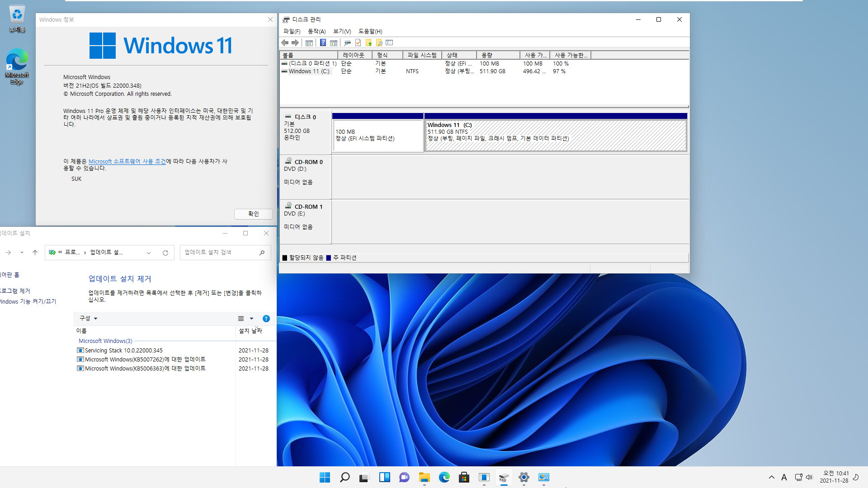Click the sort order toggle icon in 업데이트 목록
Image resolution: width=868 pixels, height=488 pixels.
tap(251, 318)
